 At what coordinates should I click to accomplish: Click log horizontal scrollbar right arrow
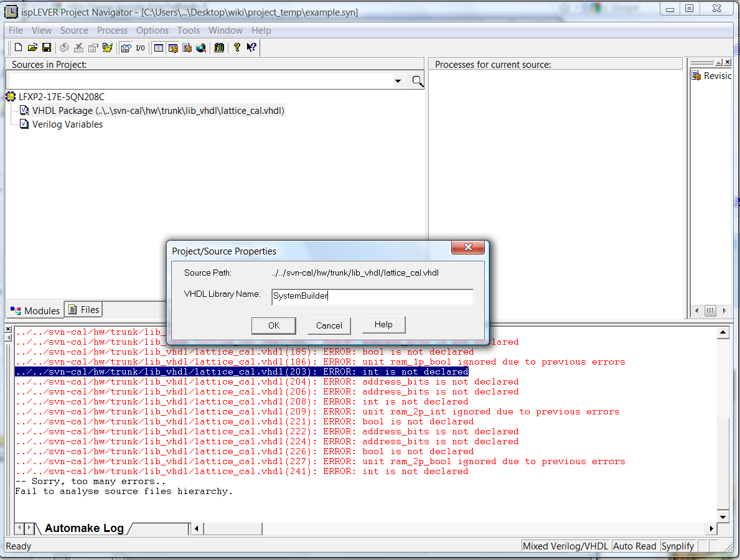711,529
